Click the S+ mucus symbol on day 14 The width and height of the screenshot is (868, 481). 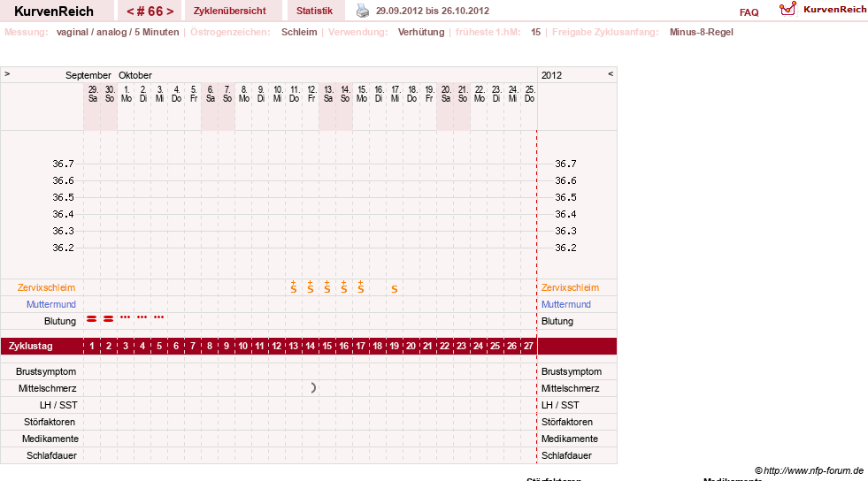(x=310, y=287)
